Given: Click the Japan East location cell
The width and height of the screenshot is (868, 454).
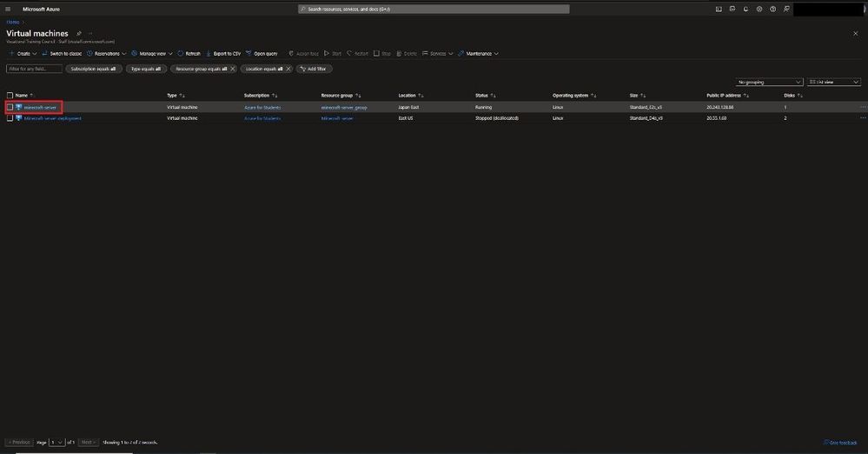Looking at the screenshot, I should [408, 108].
